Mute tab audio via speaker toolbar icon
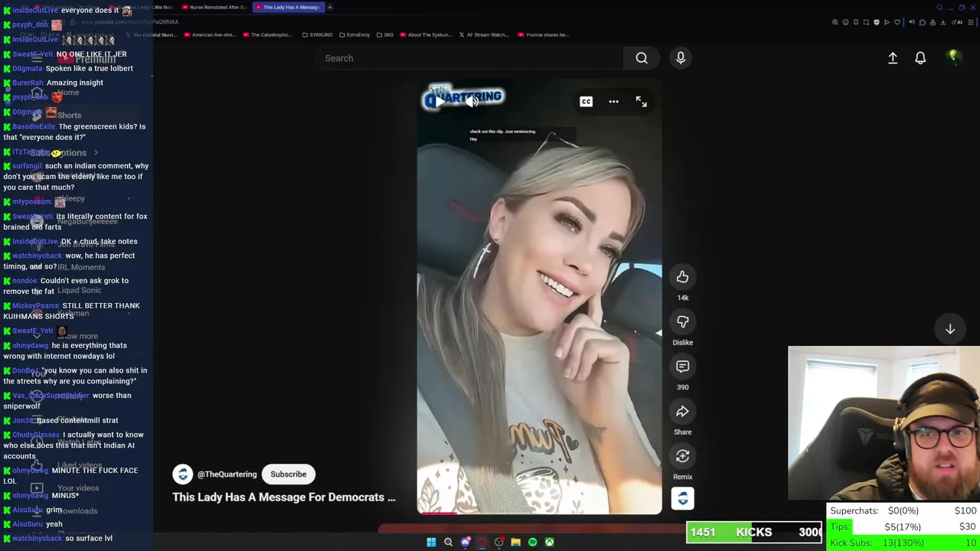980x551 pixels. 912,22
